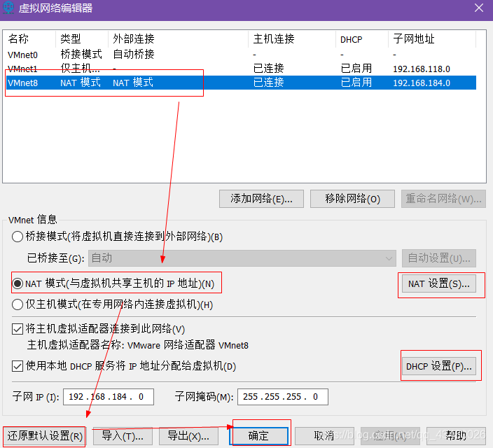Click the 类型 column header
The image size is (493, 448).
coord(82,39)
